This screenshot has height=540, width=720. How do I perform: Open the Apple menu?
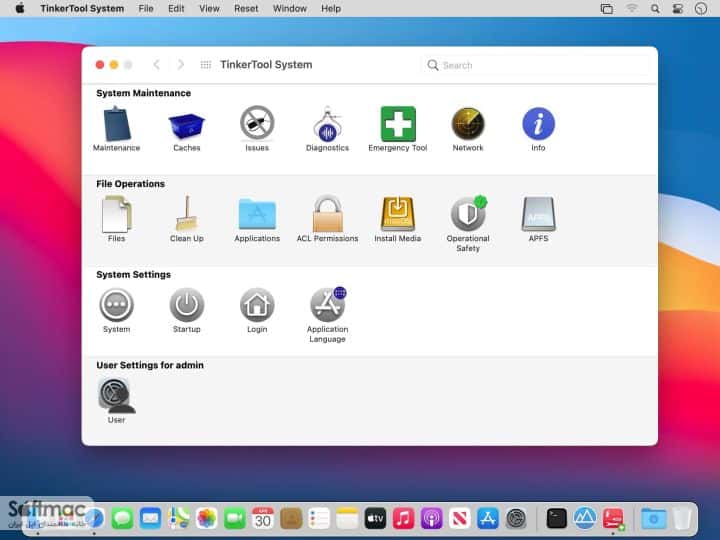[x=20, y=8]
